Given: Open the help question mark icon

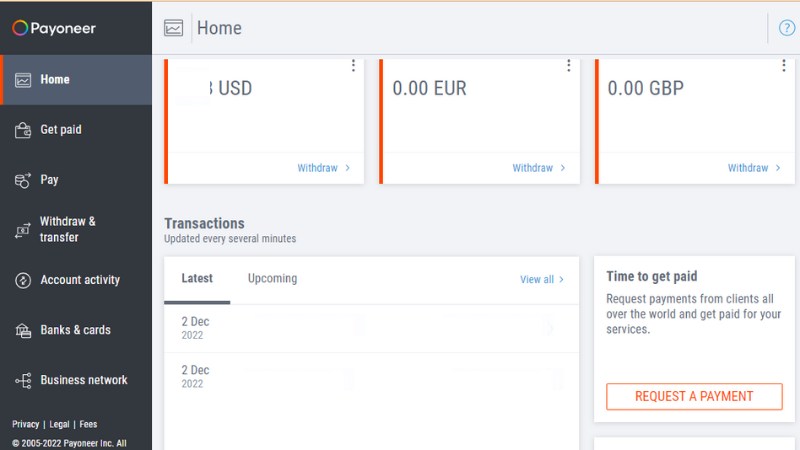Looking at the screenshot, I should coord(787,28).
